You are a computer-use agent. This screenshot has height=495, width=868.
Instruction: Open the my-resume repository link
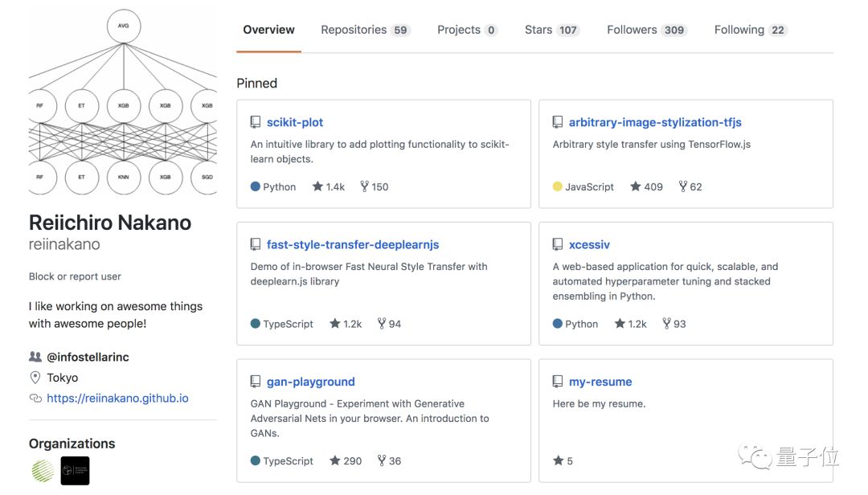(x=600, y=382)
